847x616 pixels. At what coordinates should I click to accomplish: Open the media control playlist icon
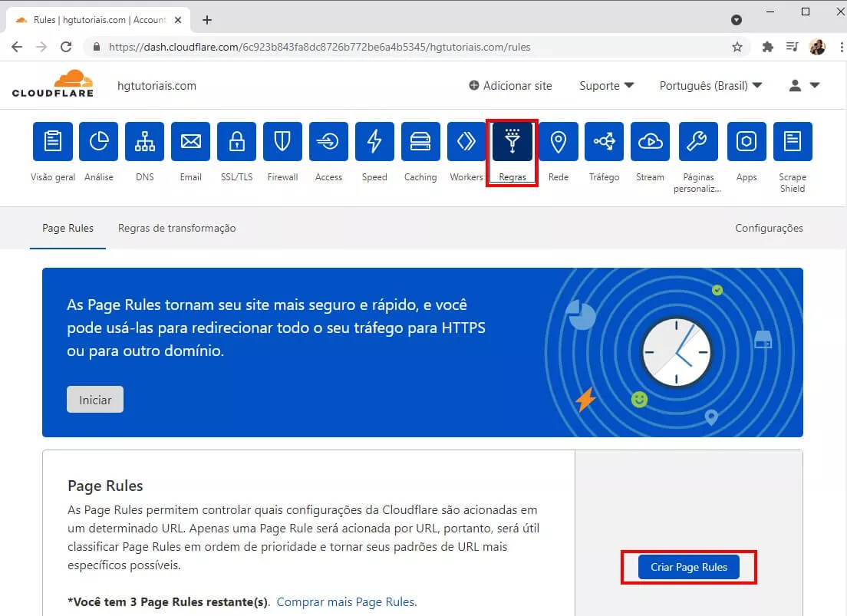793,47
